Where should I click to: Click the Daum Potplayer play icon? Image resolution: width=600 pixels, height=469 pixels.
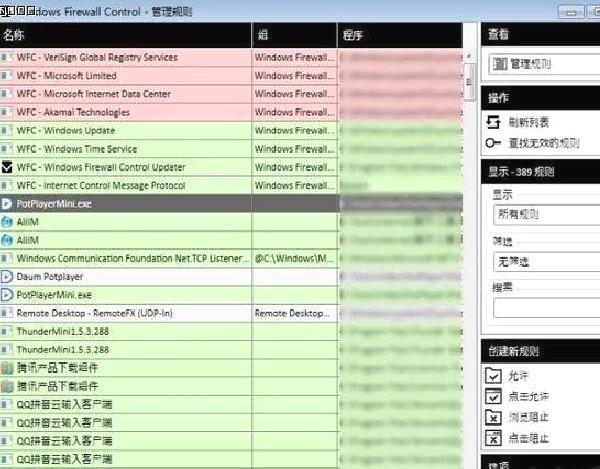coord(7,277)
